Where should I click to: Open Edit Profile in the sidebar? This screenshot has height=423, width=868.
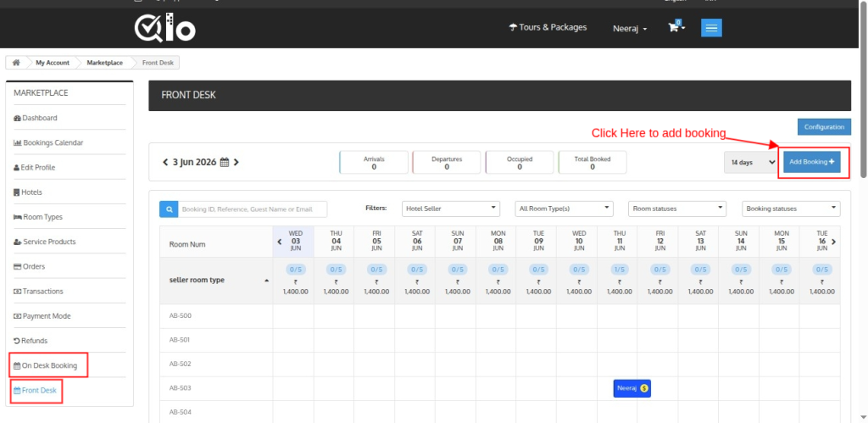(34, 167)
